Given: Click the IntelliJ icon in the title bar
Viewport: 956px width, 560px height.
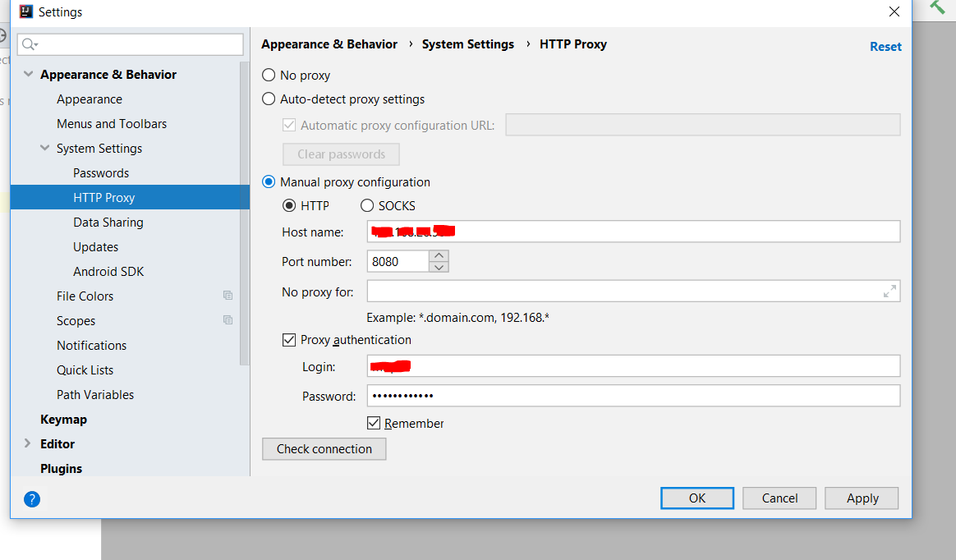Looking at the screenshot, I should click(25, 11).
